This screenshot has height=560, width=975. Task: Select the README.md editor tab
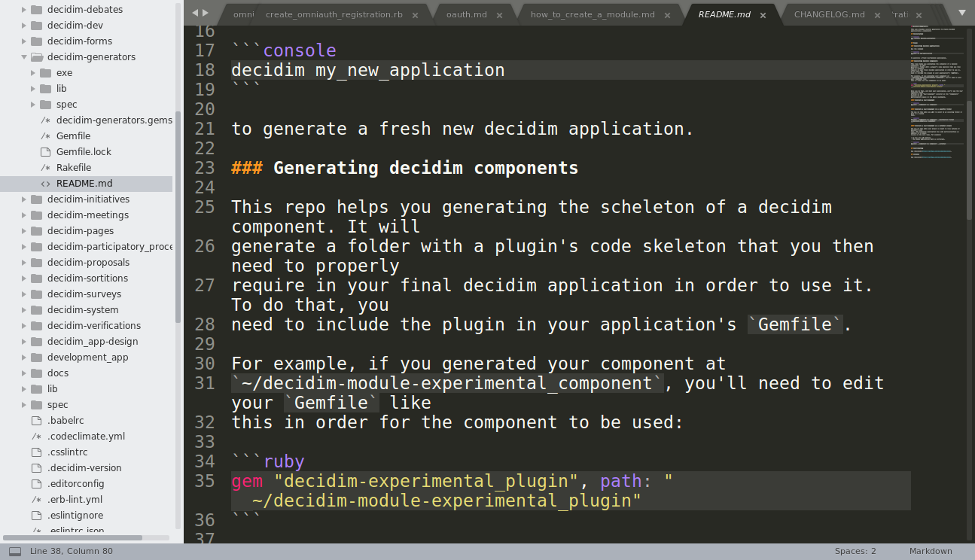click(724, 14)
